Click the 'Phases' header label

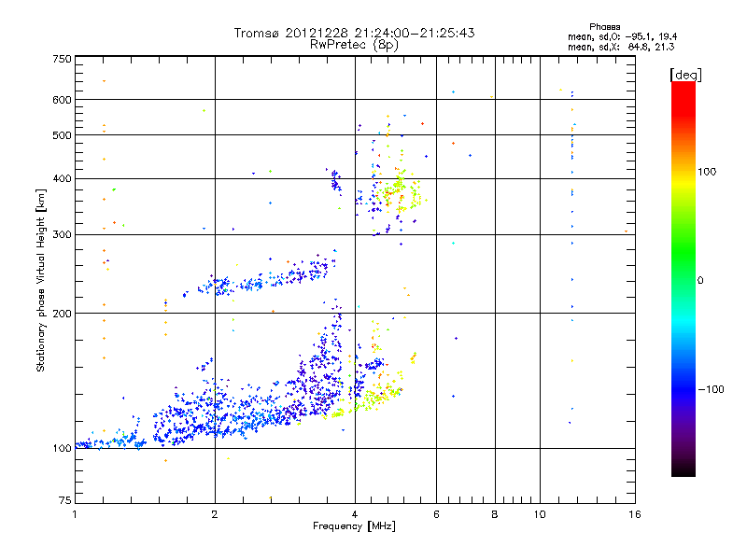click(604, 27)
